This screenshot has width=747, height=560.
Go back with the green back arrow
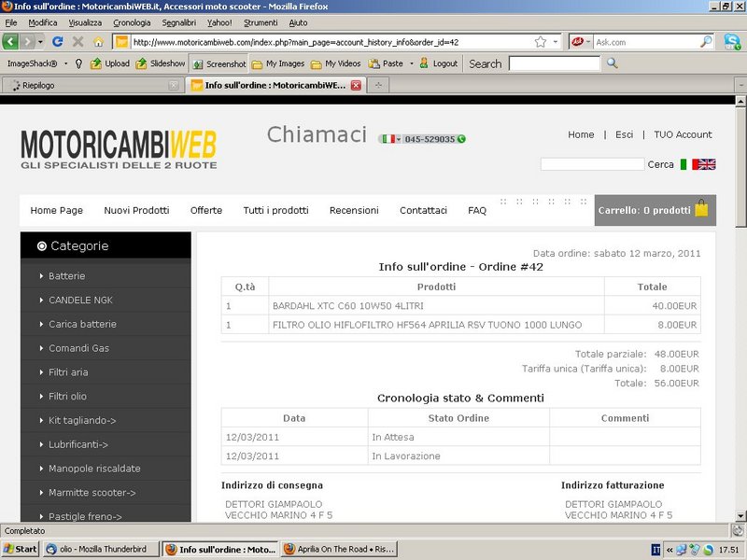pos(10,42)
